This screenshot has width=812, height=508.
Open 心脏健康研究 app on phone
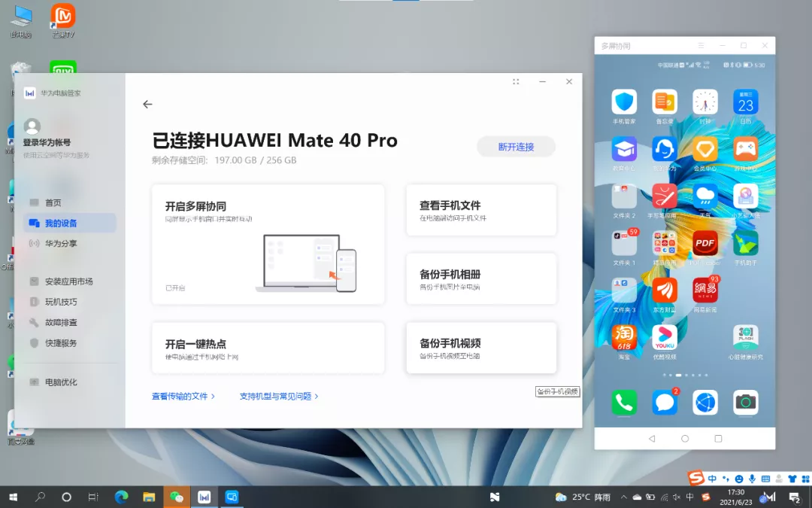(x=746, y=337)
